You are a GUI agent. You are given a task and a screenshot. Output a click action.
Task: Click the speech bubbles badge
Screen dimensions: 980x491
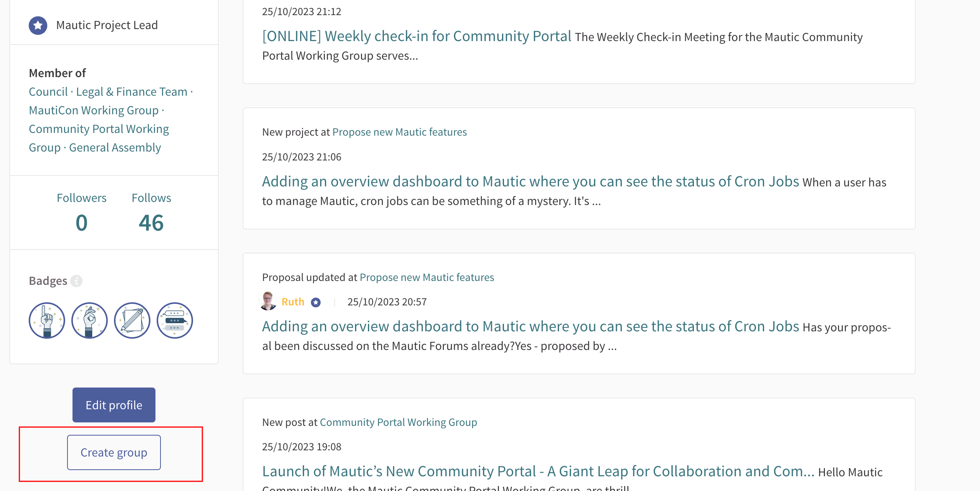click(x=175, y=320)
